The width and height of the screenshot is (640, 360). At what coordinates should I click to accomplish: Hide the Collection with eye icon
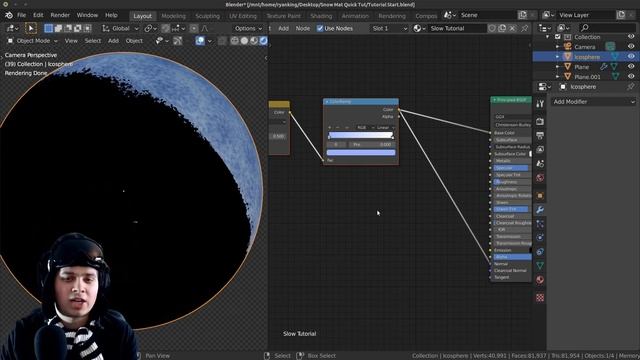tap(631, 37)
